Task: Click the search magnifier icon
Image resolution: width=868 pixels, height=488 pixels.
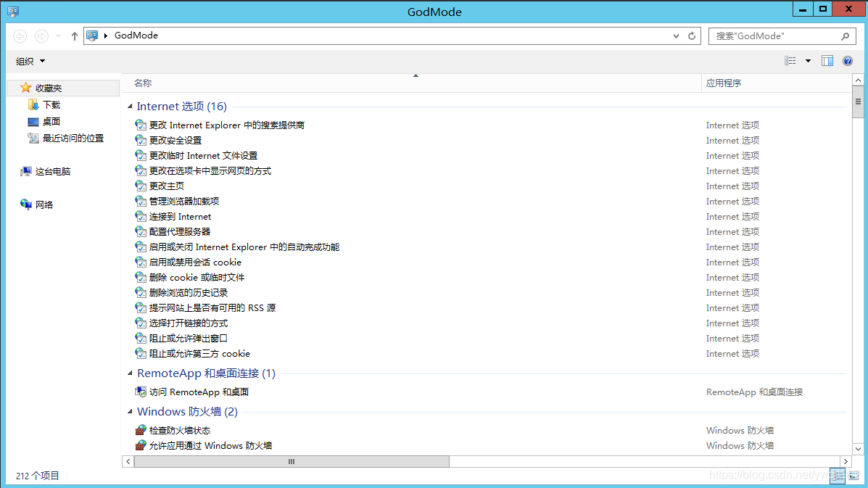Action: 846,36
